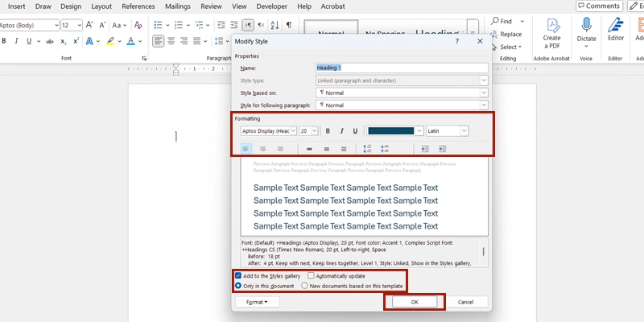644x322 pixels.
Task: Open the References ribbon tab
Action: 138,6
